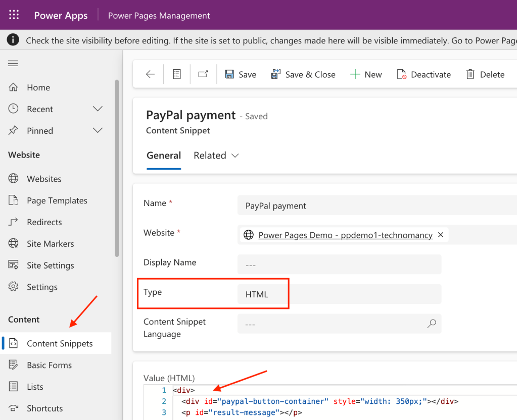This screenshot has width=517, height=420.
Task: Open the Related tab dropdown
Action: click(216, 155)
